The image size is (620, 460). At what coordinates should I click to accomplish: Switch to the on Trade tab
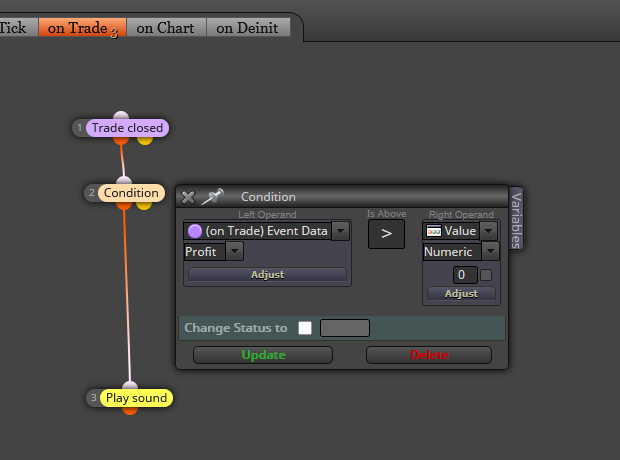pos(82,28)
